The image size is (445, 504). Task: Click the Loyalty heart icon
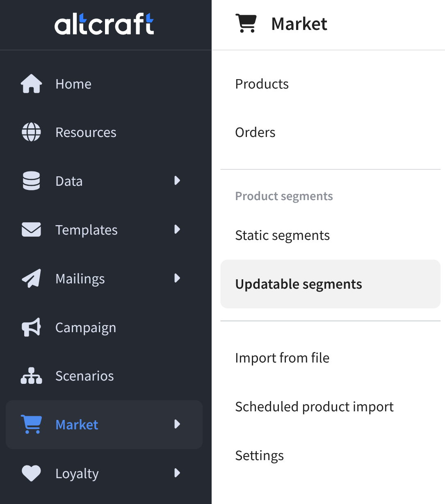(31, 473)
